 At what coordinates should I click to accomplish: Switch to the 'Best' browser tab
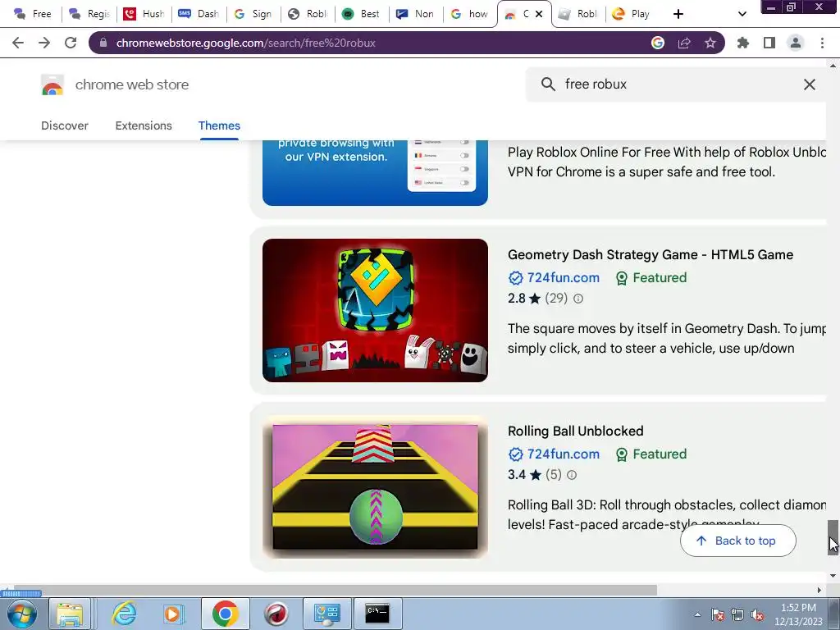point(361,14)
